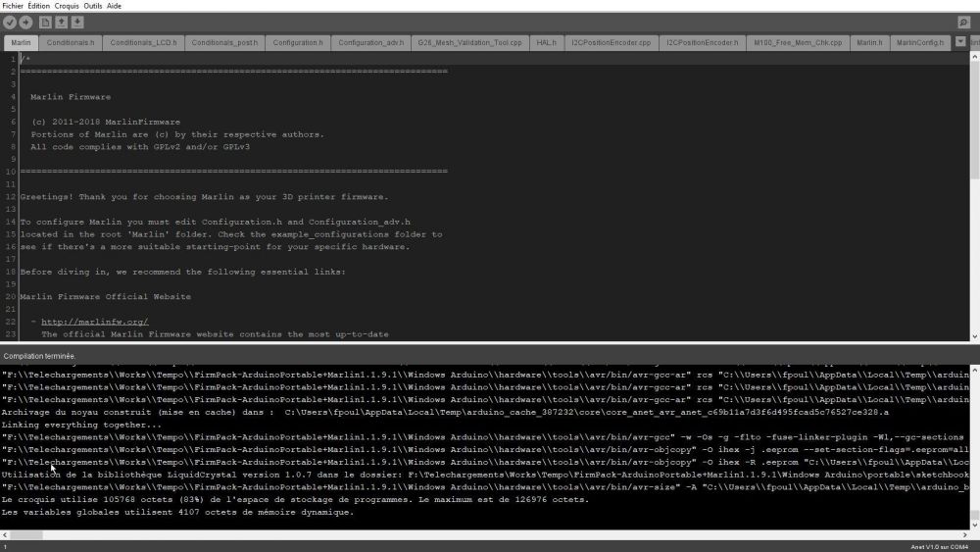Click 'All code complies with GPLv2' line

[140, 147]
